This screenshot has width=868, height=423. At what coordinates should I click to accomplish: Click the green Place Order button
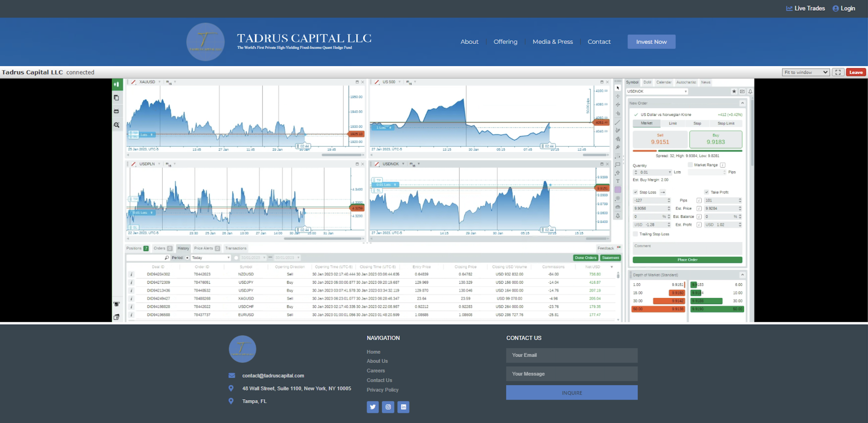point(687,260)
